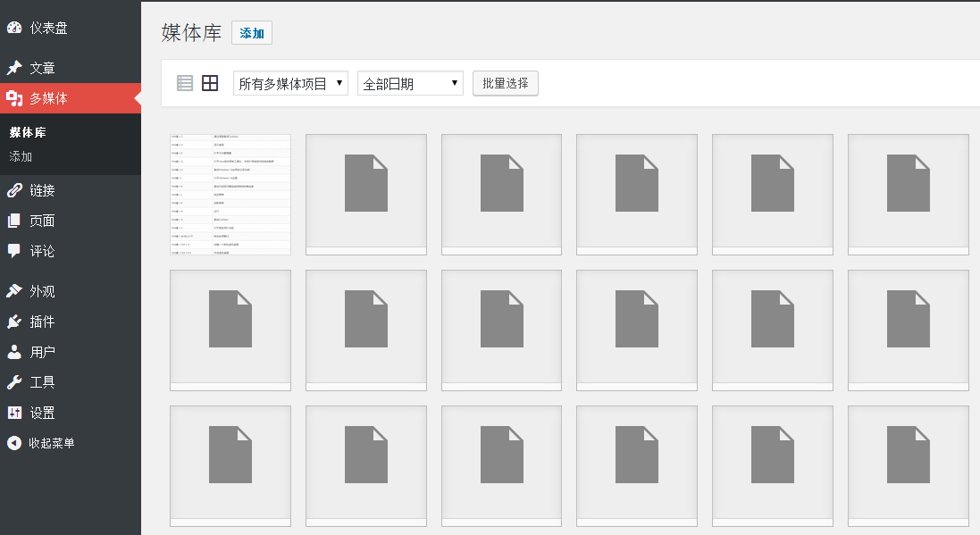Click the Appearance (外观) paintbrush icon
The height and width of the screenshot is (535, 980).
click(14, 291)
